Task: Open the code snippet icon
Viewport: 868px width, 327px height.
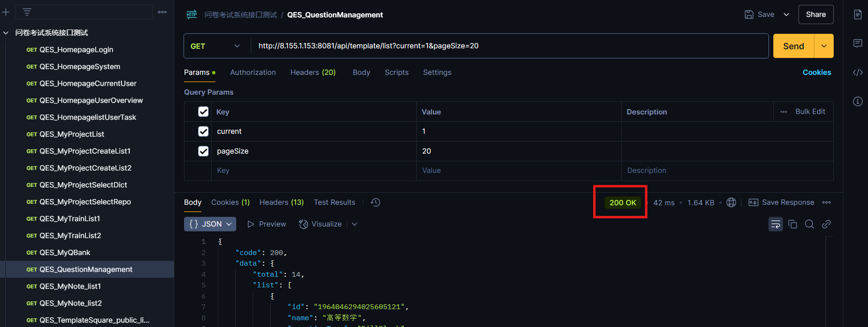Action: [x=858, y=72]
